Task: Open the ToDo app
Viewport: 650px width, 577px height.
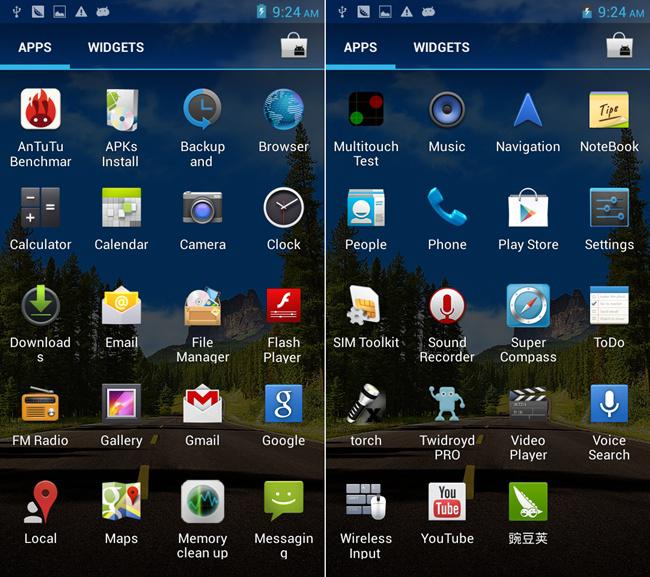Action: pos(609,305)
